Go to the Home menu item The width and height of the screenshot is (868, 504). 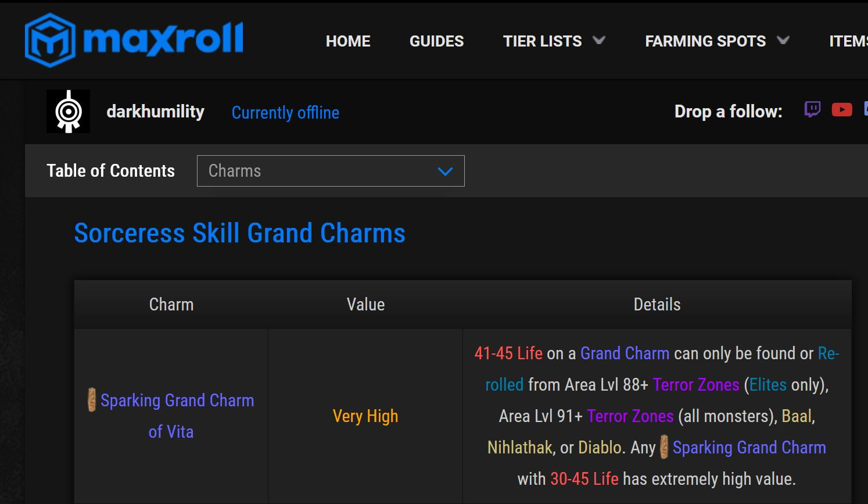coord(348,41)
